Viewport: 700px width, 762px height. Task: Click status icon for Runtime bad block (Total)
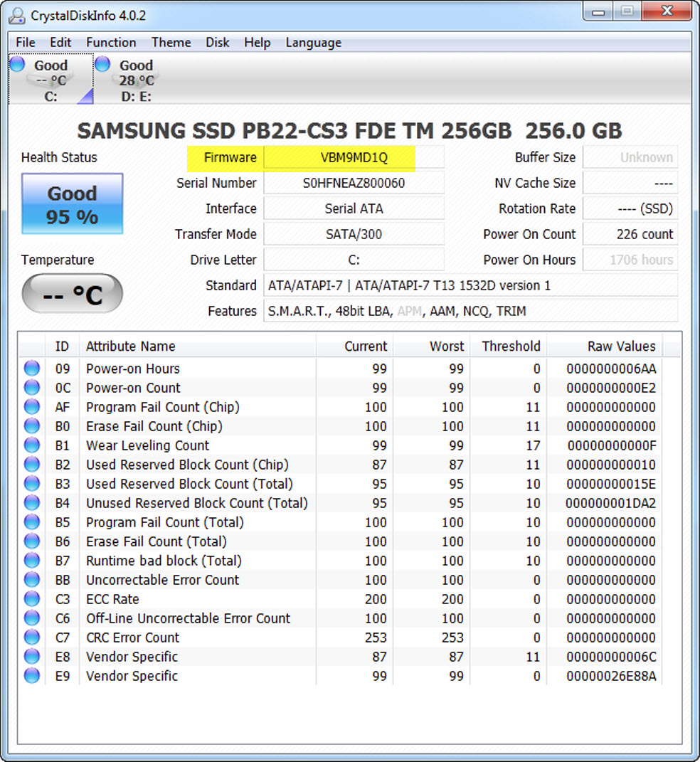32,561
